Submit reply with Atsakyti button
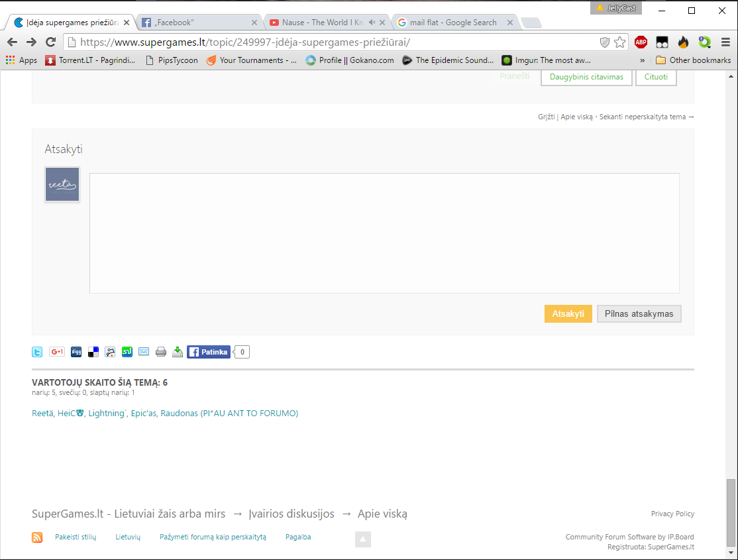The height and width of the screenshot is (560, 738). (x=568, y=313)
